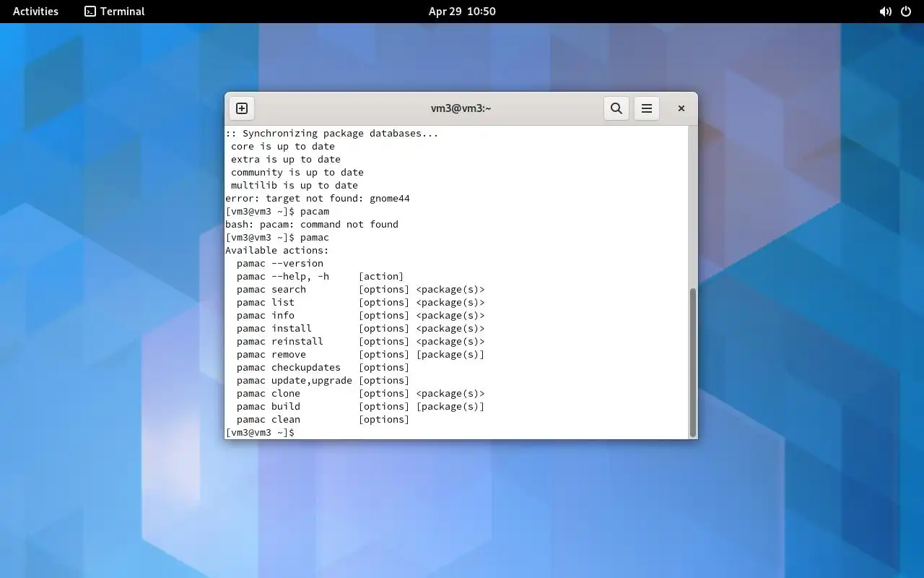This screenshot has height=578, width=924.
Task: Click the 'extra is up to date' line
Action: (286, 160)
